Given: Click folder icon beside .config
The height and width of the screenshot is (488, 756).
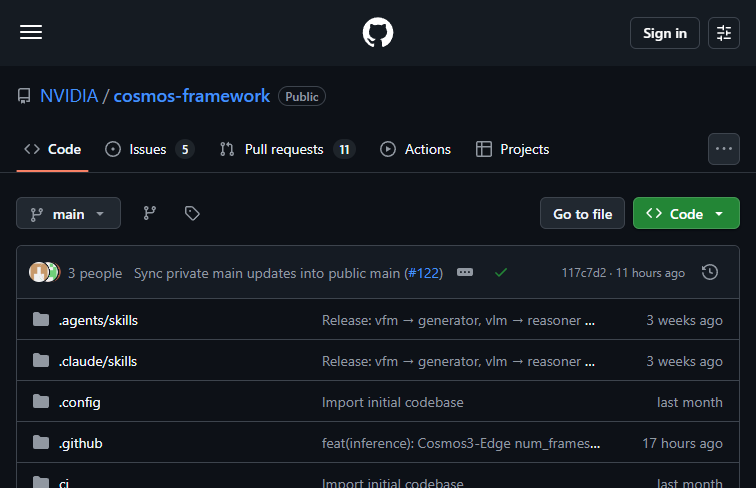Looking at the screenshot, I should [41, 401].
